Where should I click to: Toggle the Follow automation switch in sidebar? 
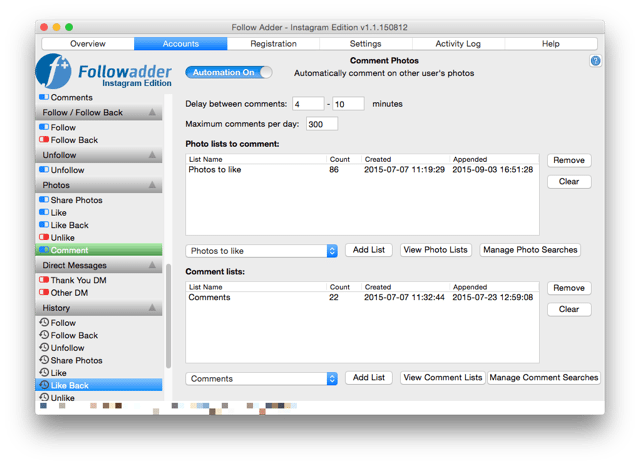tap(44, 127)
